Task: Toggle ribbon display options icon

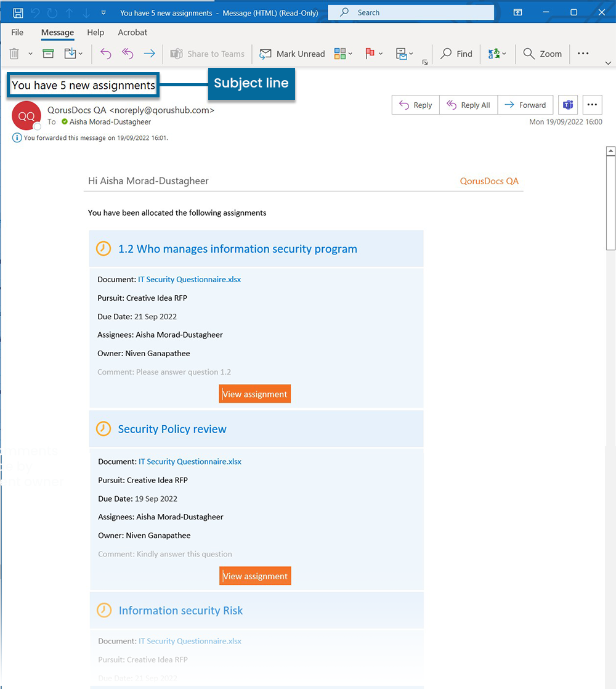Action: click(518, 12)
